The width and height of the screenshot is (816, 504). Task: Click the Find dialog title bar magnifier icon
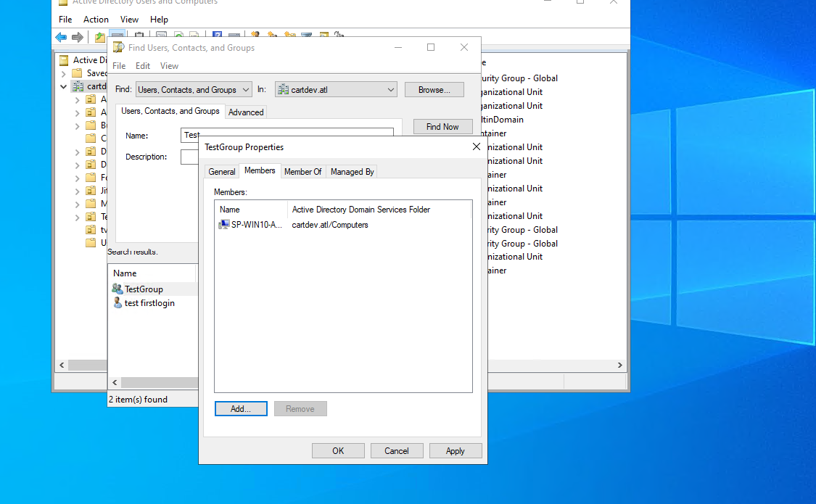coord(119,47)
